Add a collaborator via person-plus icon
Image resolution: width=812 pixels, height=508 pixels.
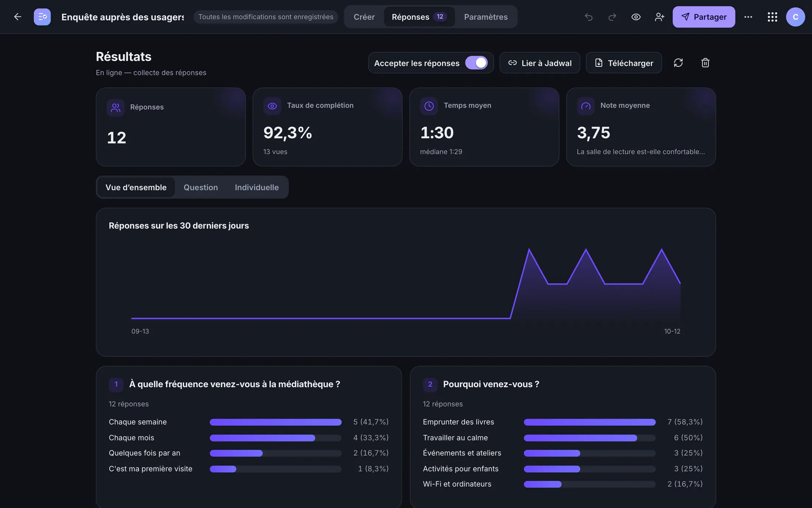[x=659, y=17]
